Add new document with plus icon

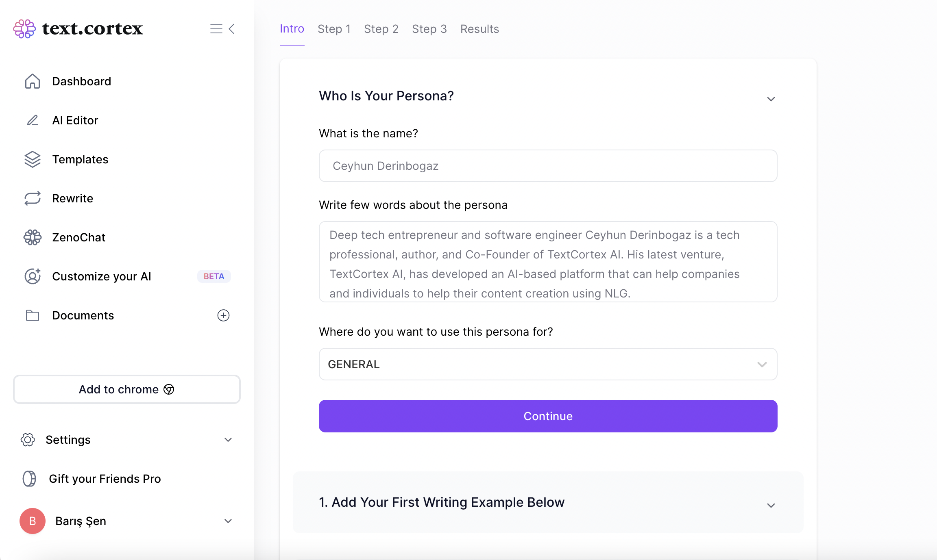click(223, 315)
